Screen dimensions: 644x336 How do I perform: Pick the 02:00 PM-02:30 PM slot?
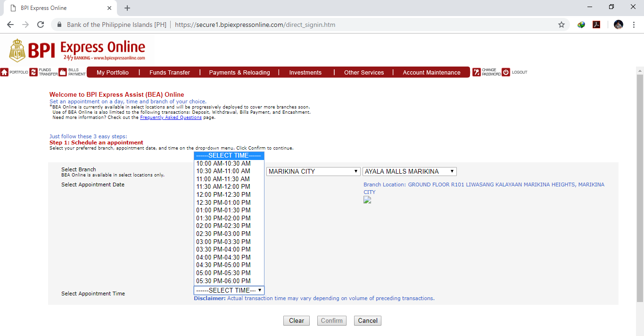[x=229, y=226]
